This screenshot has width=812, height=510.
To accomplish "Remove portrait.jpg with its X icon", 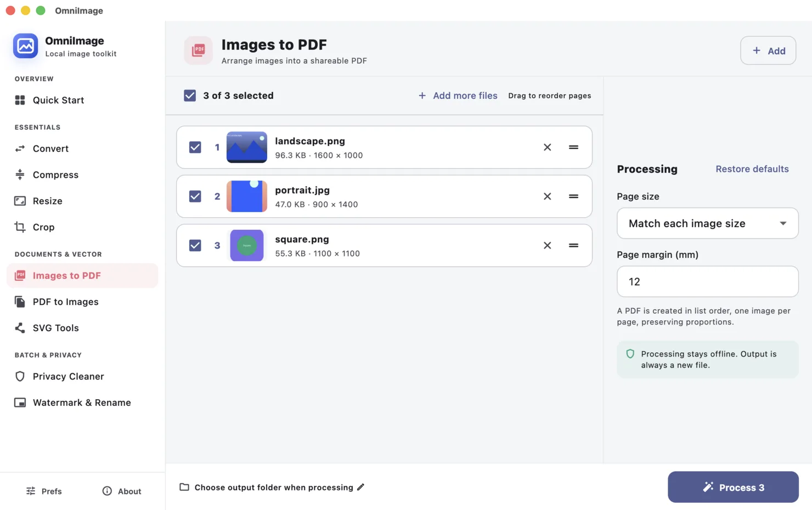I will tap(547, 196).
